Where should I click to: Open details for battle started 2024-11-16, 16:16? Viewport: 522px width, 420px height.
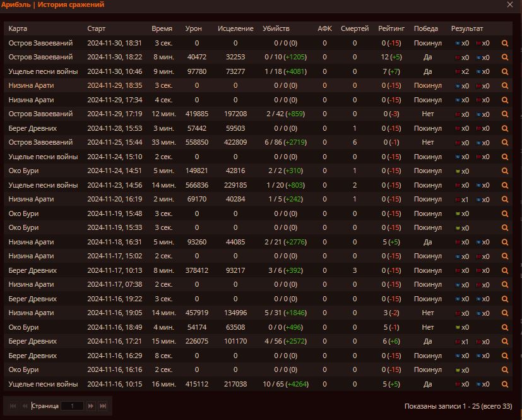click(505, 369)
